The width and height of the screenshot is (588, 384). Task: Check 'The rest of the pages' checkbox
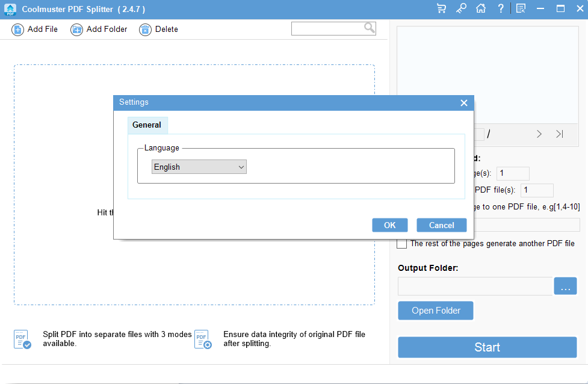[401, 244]
